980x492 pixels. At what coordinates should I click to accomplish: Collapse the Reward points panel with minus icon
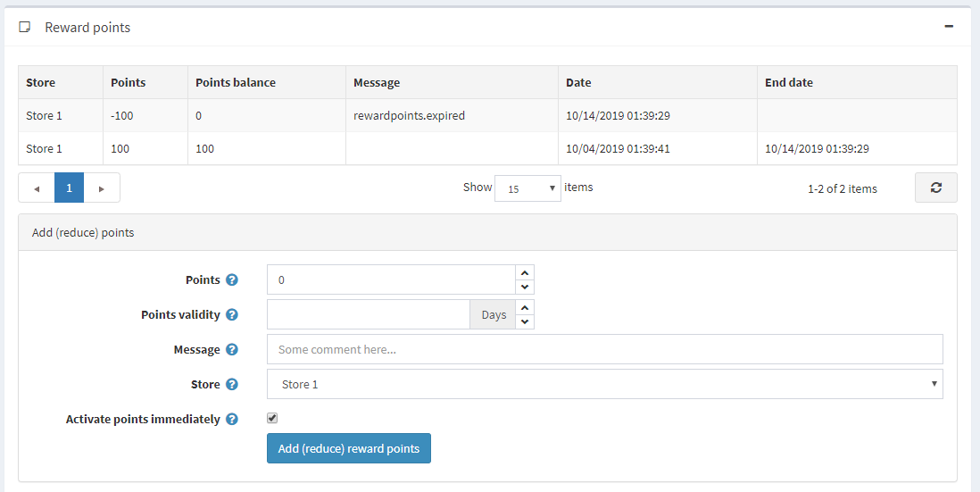click(949, 27)
